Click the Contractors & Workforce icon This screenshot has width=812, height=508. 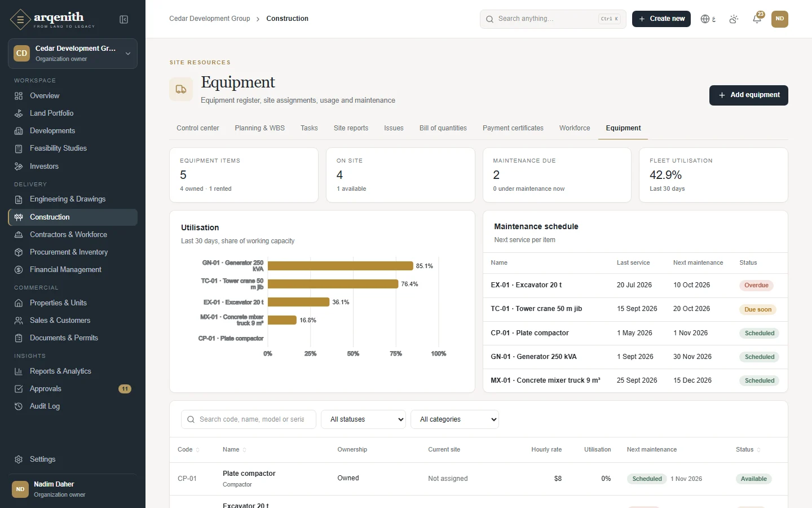pyautogui.click(x=19, y=235)
